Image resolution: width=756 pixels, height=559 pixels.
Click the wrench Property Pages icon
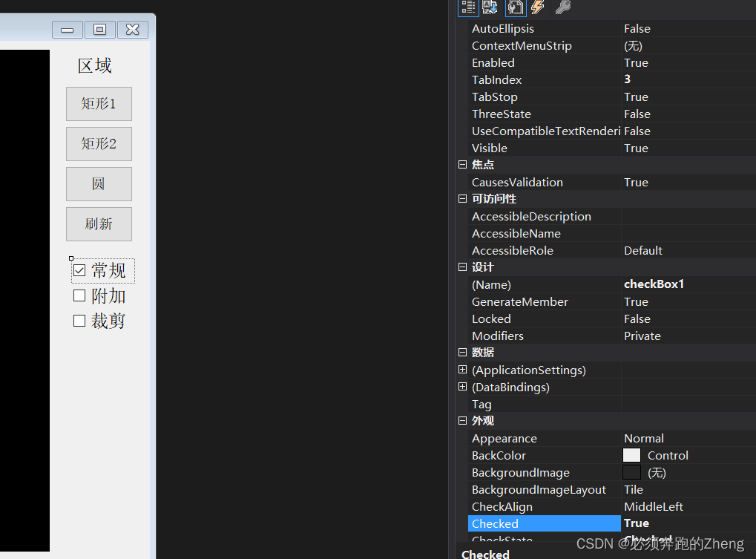coord(562,7)
